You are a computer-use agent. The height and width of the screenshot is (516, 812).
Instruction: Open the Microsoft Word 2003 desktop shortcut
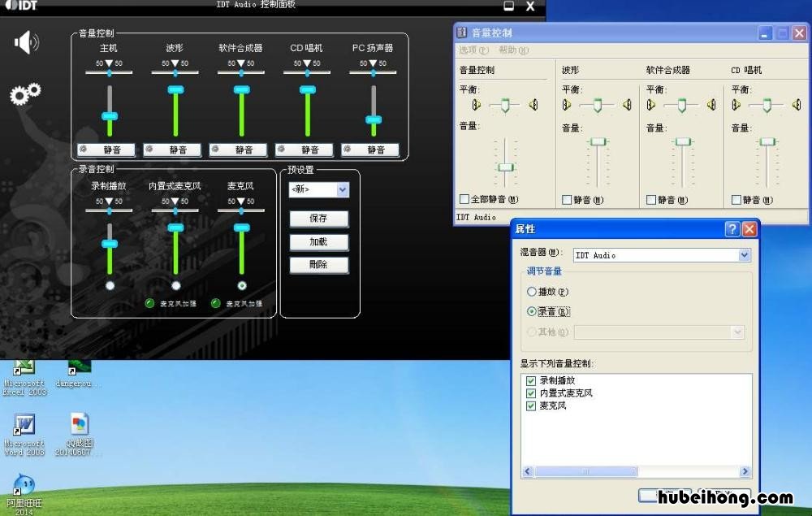[24, 436]
